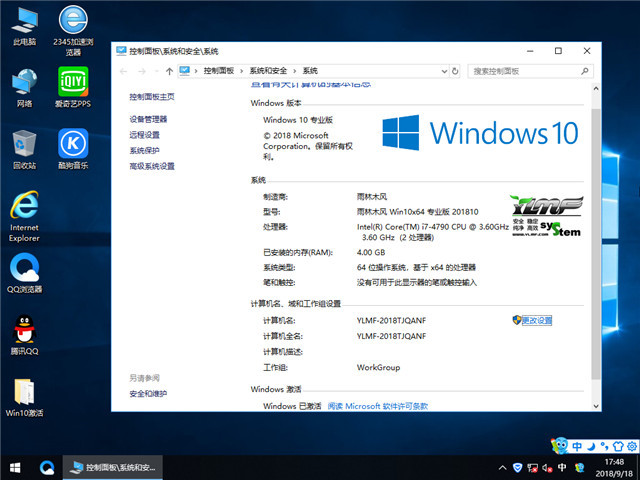
Task: Open the 控制面板主页 link
Action: [152, 97]
